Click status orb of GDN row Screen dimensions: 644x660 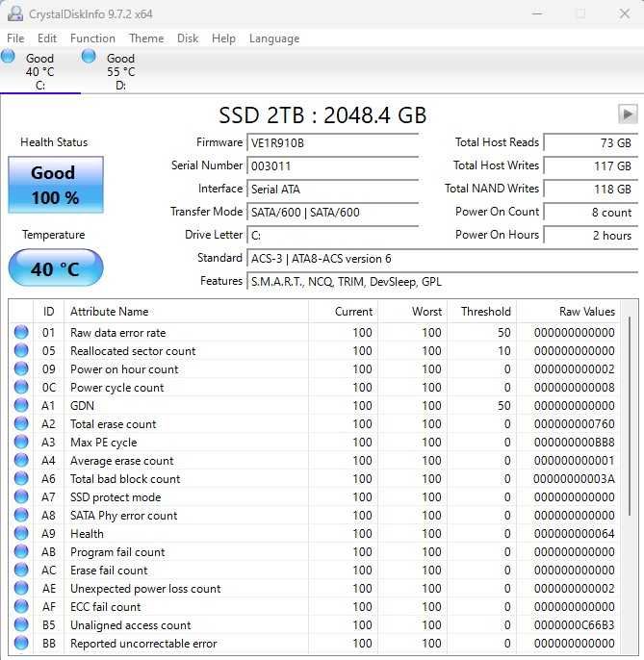click(21, 405)
